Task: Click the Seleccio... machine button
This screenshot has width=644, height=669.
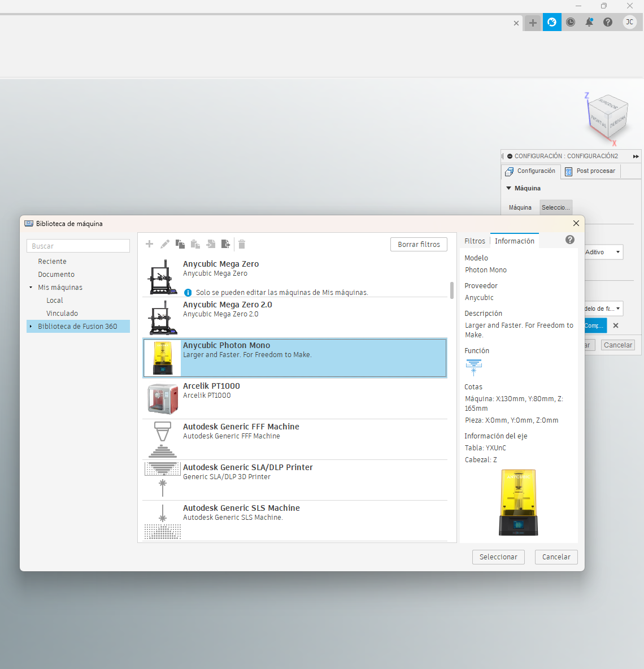Action: pos(556,207)
